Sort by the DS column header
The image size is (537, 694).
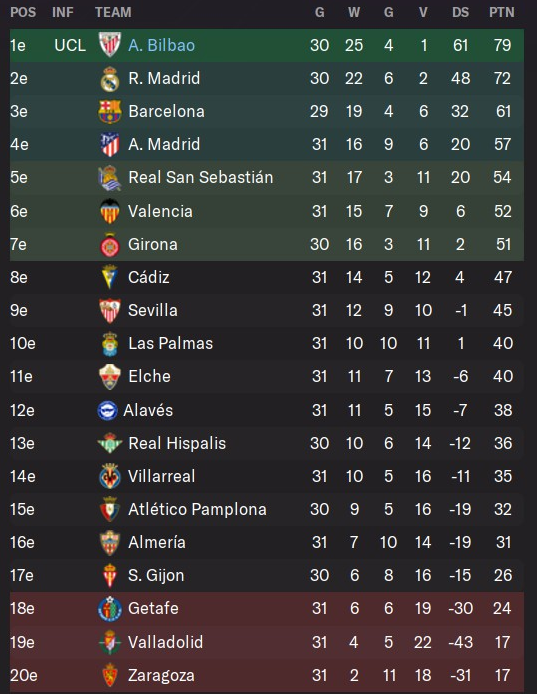[x=460, y=12]
